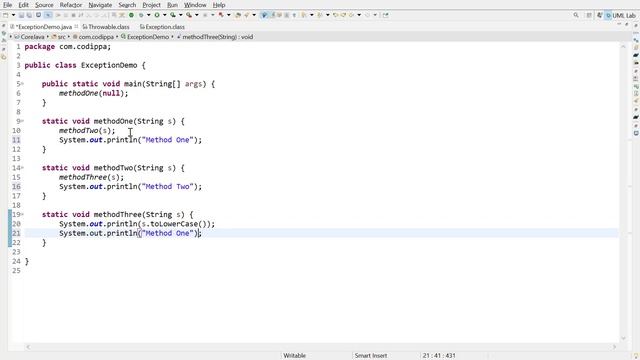Open the Source menu
The width and height of the screenshot is (640, 360).
pyautogui.click(x=44, y=5)
